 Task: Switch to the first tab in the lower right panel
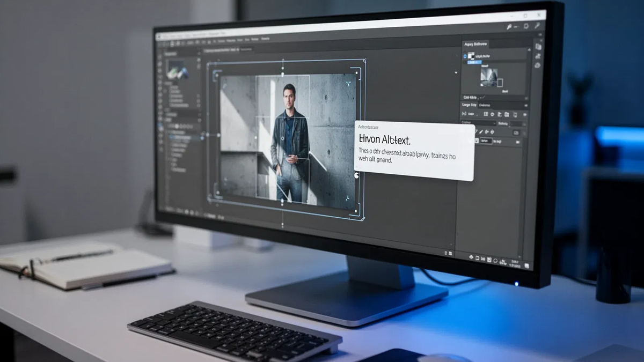(x=470, y=105)
